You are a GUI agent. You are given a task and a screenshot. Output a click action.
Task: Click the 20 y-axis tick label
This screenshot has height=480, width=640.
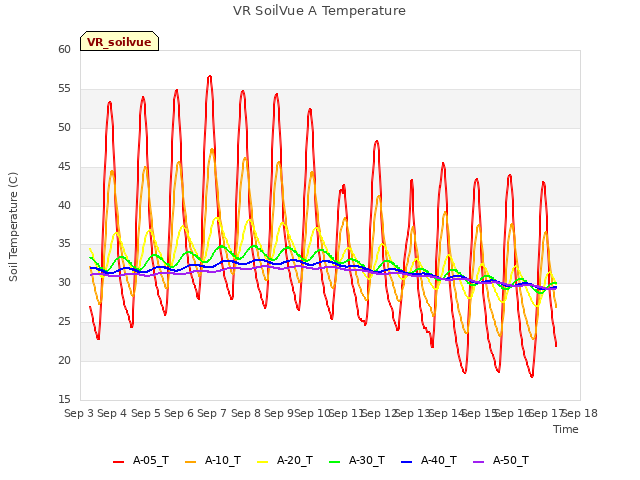64,361
